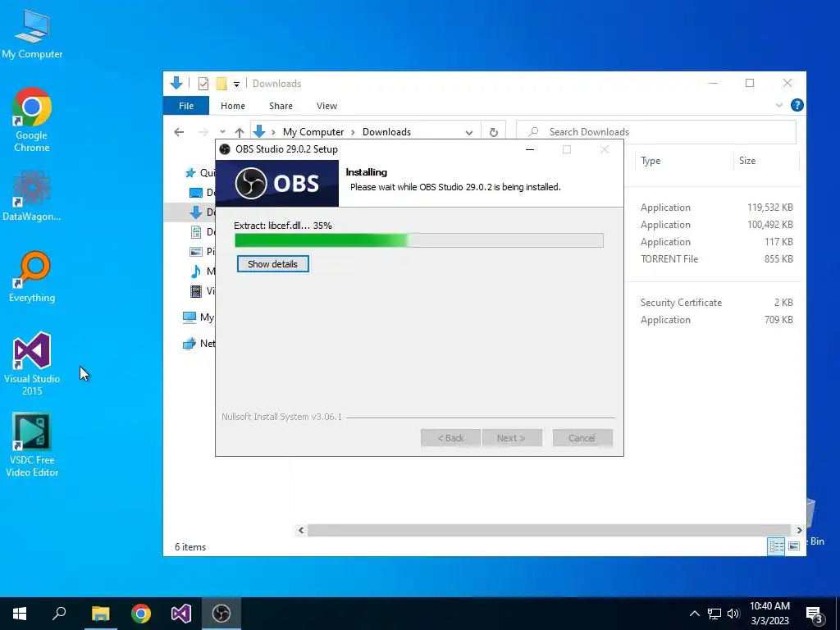The width and height of the screenshot is (840, 630).
Task: Select the 709 KB Application row
Action: tap(716, 320)
